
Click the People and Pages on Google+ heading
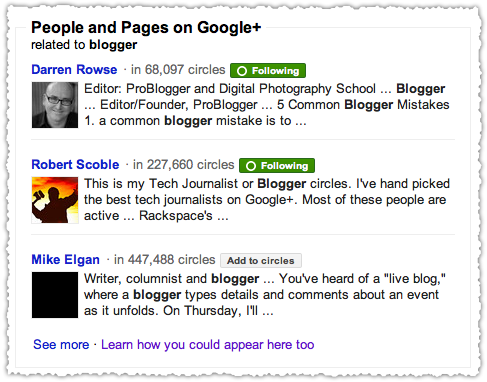click(146, 28)
